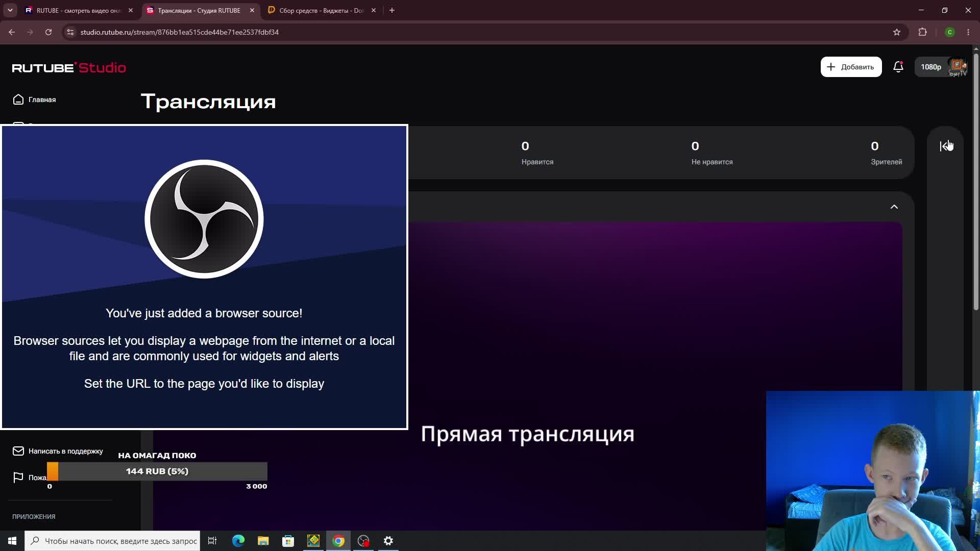Open a new browser tab
This screenshot has height=551, width=980.
(x=392, y=10)
